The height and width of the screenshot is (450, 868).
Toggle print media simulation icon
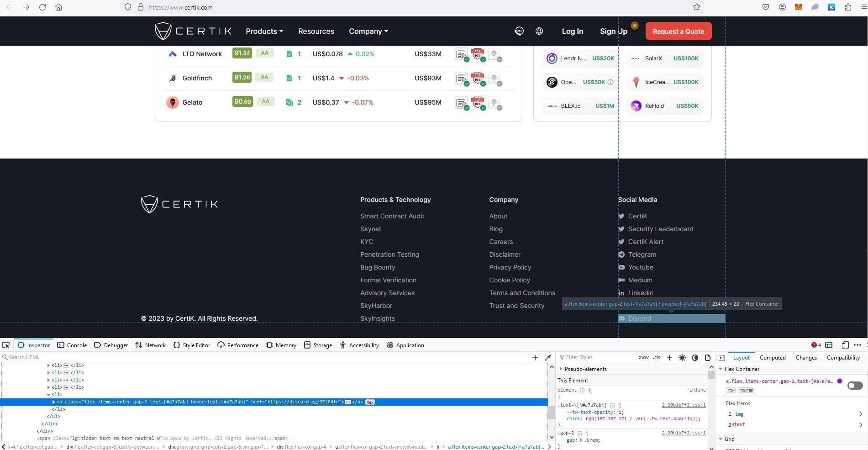point(708,358)
